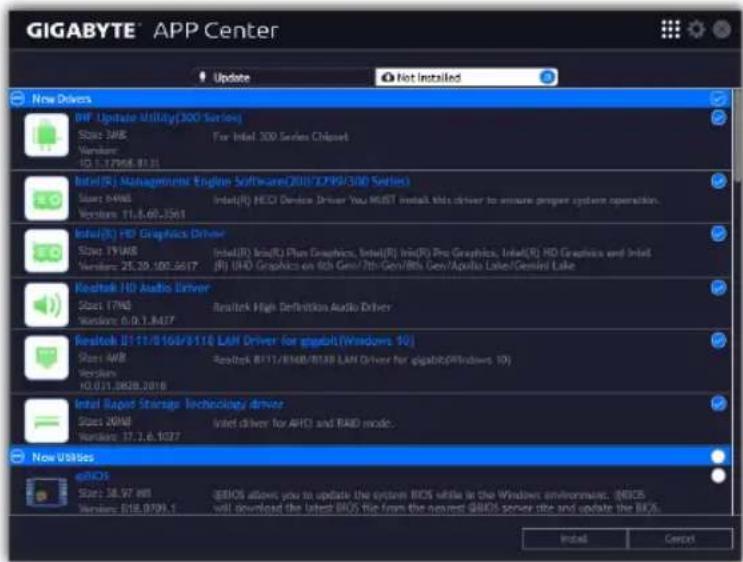Click Intel Rapid Storage Technology icon
The image size is (743, 562).
(x=46, y=420)
